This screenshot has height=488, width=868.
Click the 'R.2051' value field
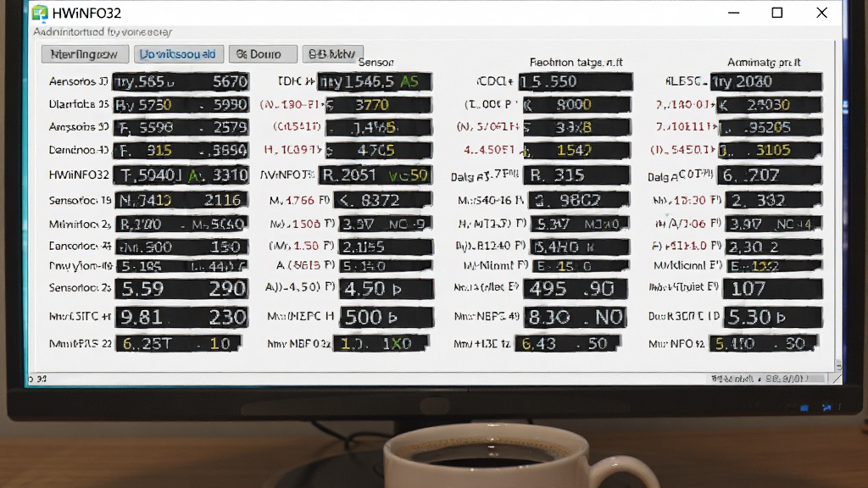point(375,175)
